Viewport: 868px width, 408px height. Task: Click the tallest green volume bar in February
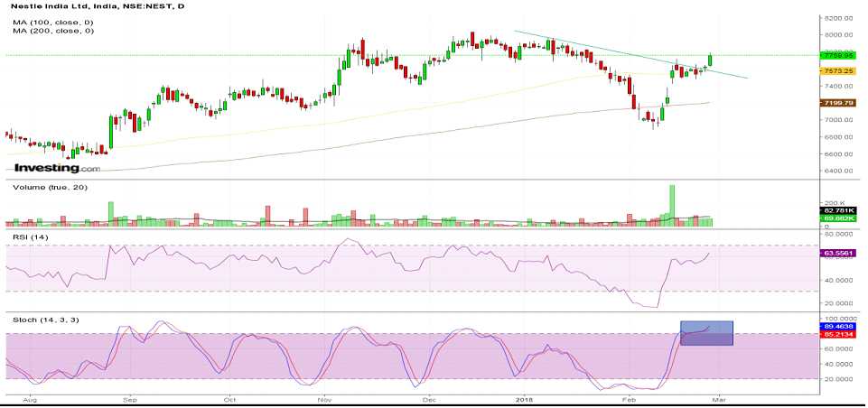[x=672, y=206]
